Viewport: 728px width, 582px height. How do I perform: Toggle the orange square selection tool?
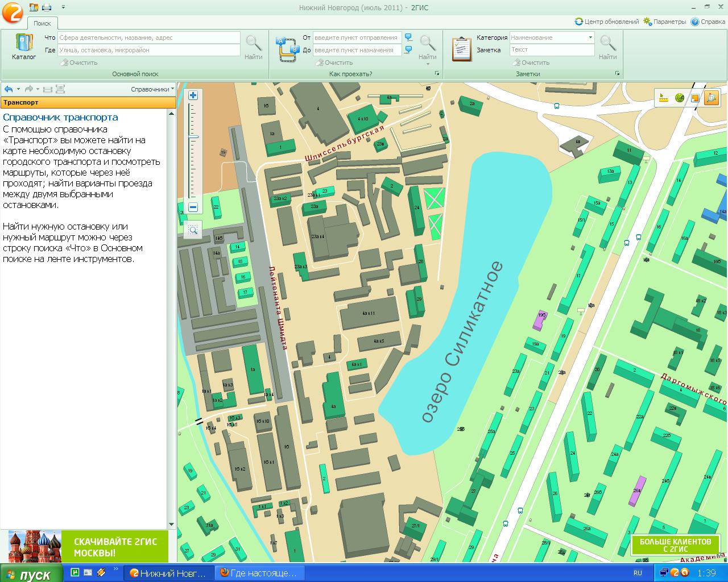pos(695,98)
